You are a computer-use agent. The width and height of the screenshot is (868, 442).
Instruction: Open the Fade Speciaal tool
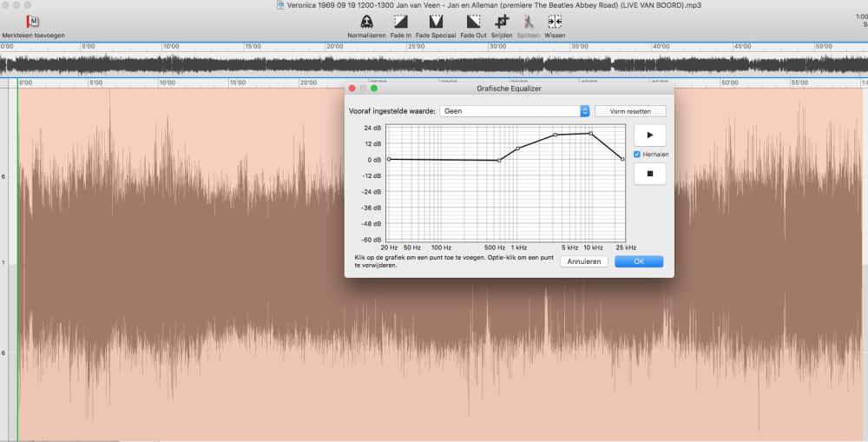(436, 22)
